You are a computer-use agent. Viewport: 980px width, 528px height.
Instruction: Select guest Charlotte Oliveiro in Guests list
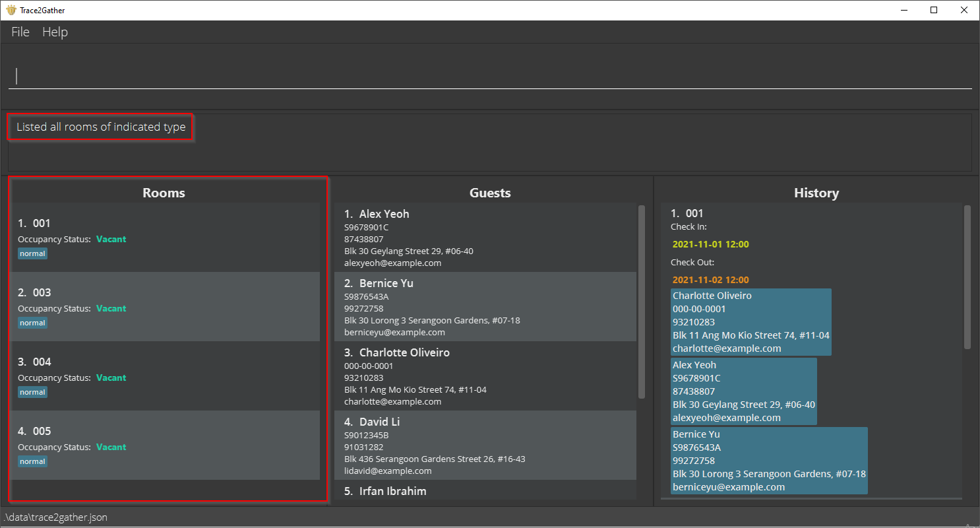[485, 376]
